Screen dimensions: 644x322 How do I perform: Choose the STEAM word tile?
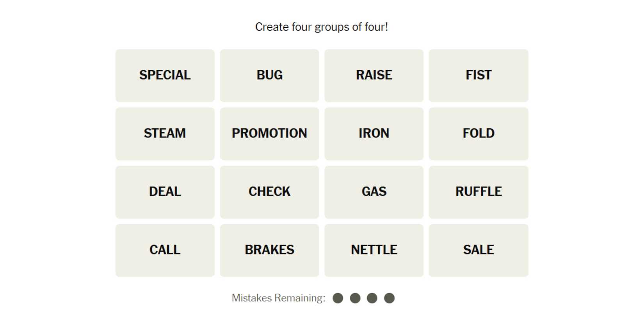[x=165, y=133]
